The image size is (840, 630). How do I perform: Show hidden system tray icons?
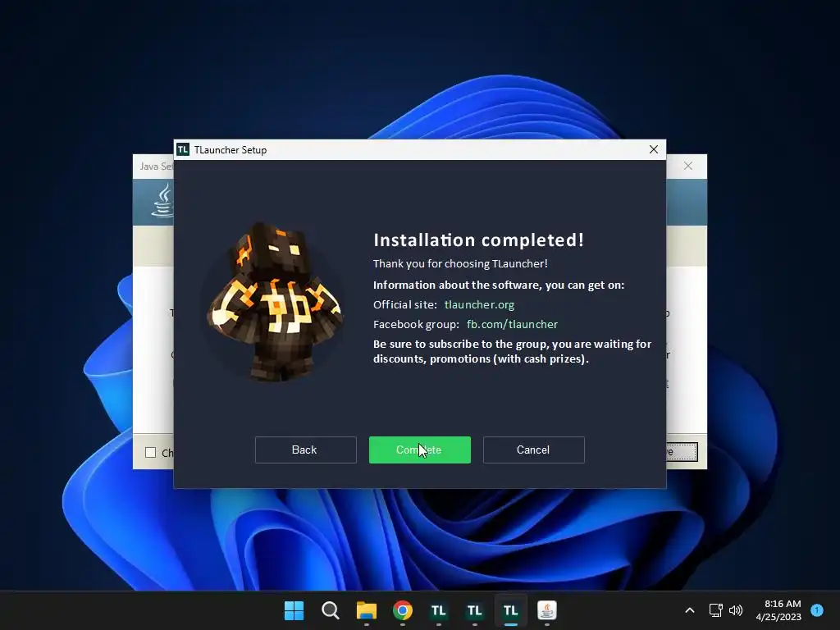pyautogui.click(x=690, y=610)
